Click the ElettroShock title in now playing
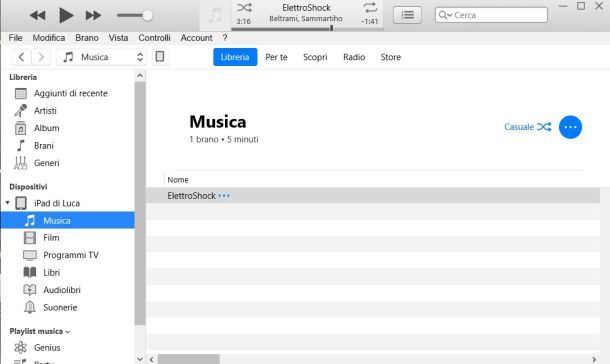This screenshot has width=610, height=364. click(x=307, y=7)
